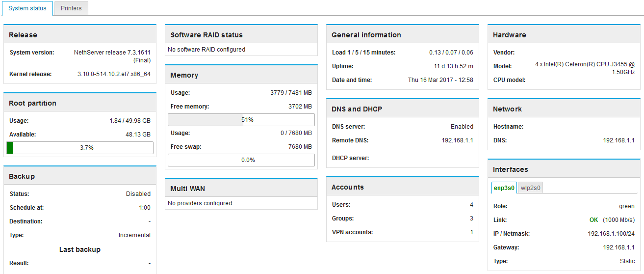The width and height of the screenshot is (644, 274).
Task: Click the Groups count 3
Action: pos(471,219)
